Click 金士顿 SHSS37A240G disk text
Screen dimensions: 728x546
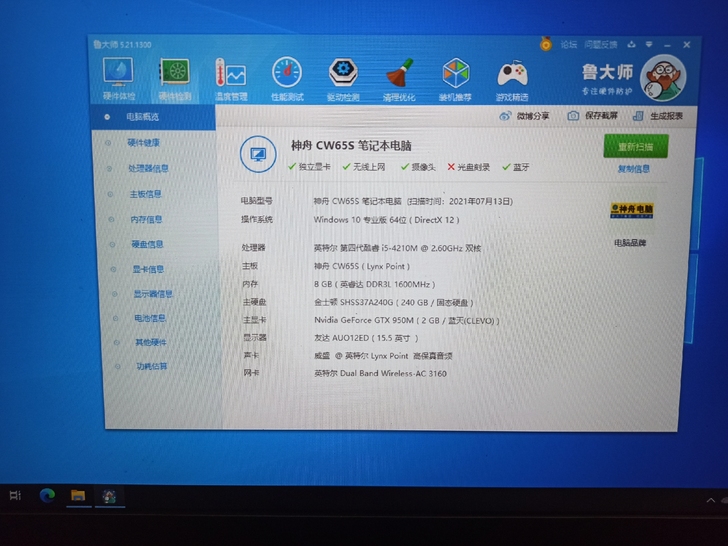394,302
